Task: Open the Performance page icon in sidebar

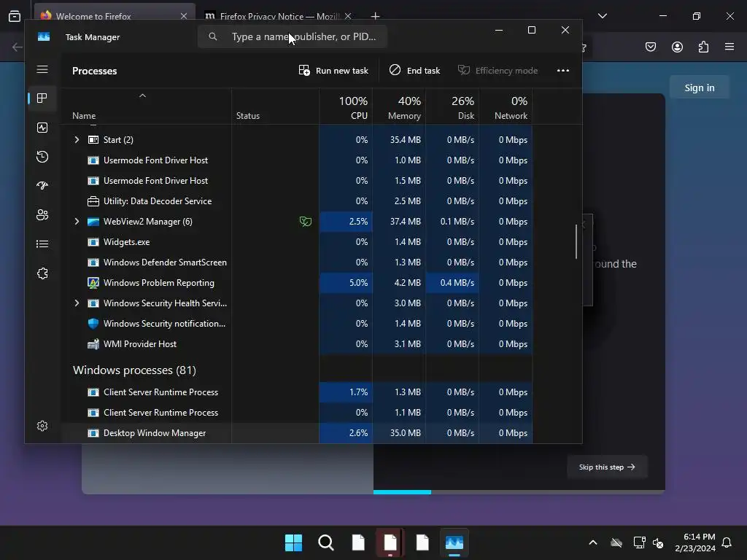Action: (x=42, y=128)
